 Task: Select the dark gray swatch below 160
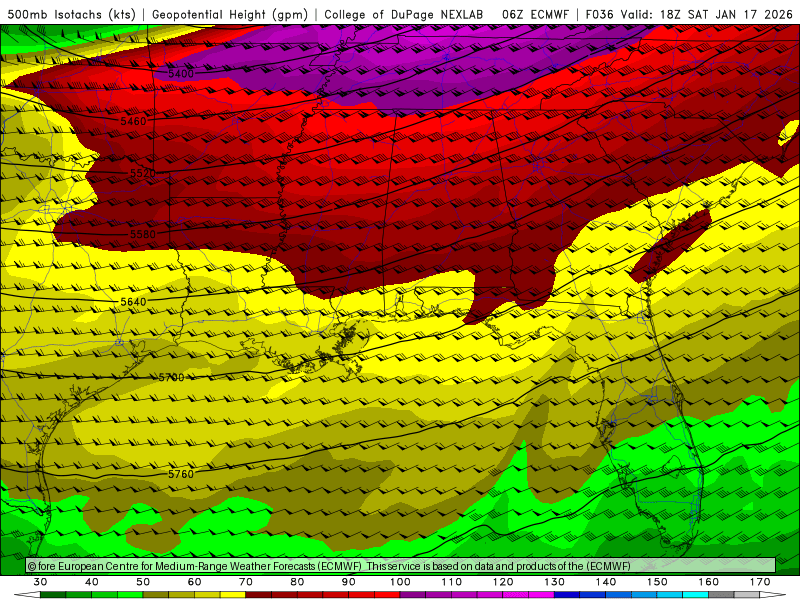[721, 595]
